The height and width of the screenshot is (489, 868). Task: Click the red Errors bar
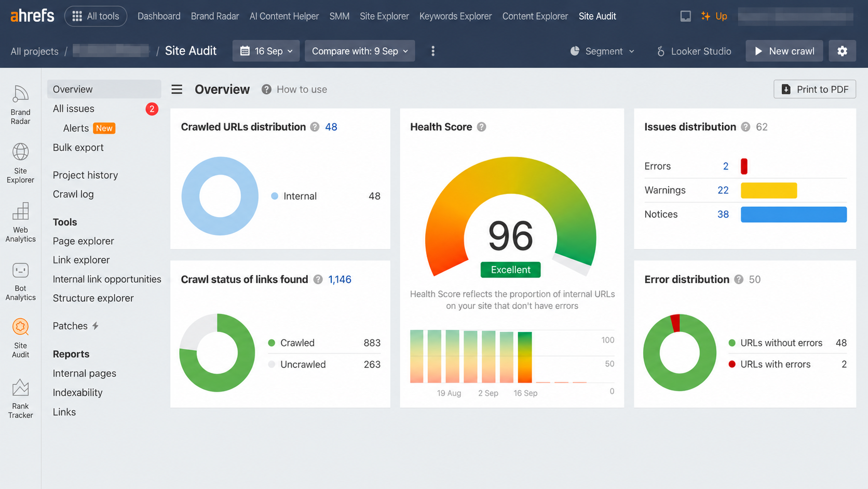744,166
